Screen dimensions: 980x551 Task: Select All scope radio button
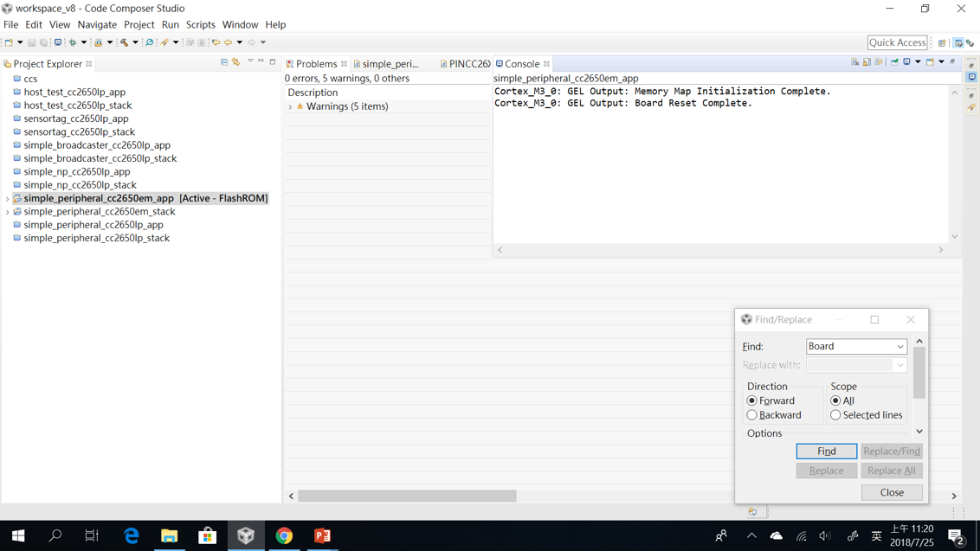coord(835,400)
